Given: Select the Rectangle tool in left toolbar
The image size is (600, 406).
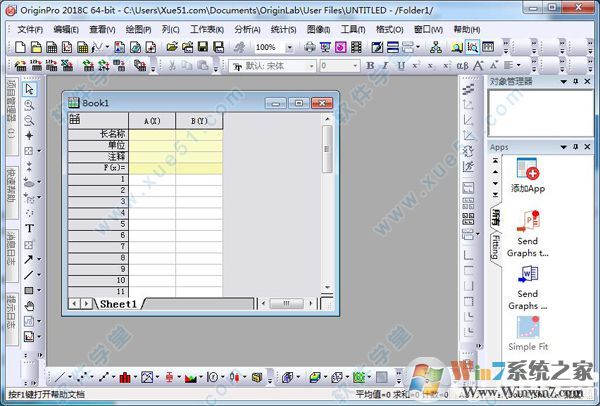Looking at the screenshot, I should (x=29, y=290).
